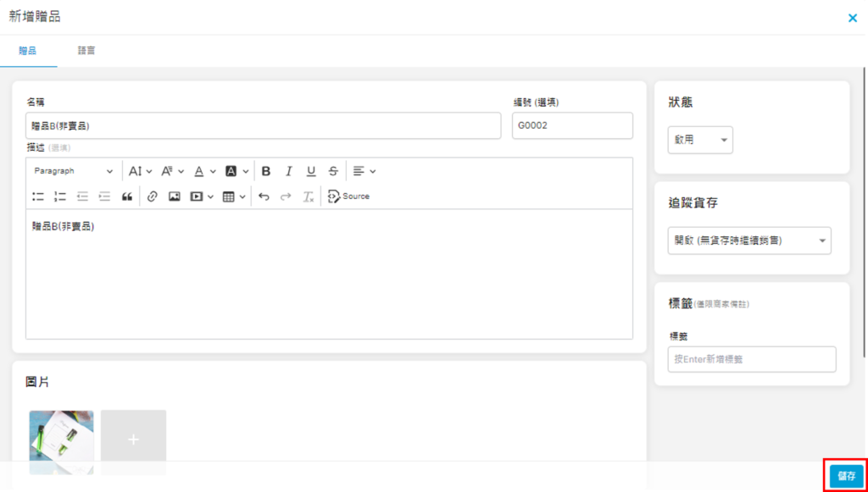Open the 狀態 status dropdown
This screenshot has height=492, width=868.
700,141
